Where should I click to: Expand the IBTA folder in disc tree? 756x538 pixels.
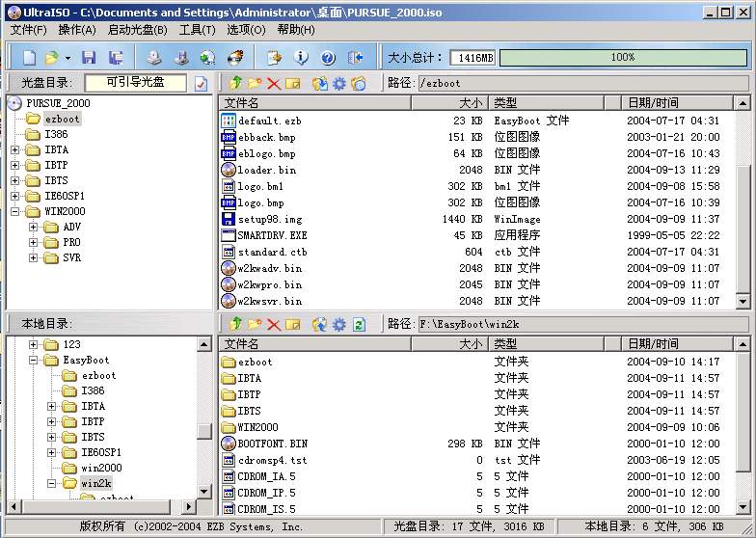(15, 150)
